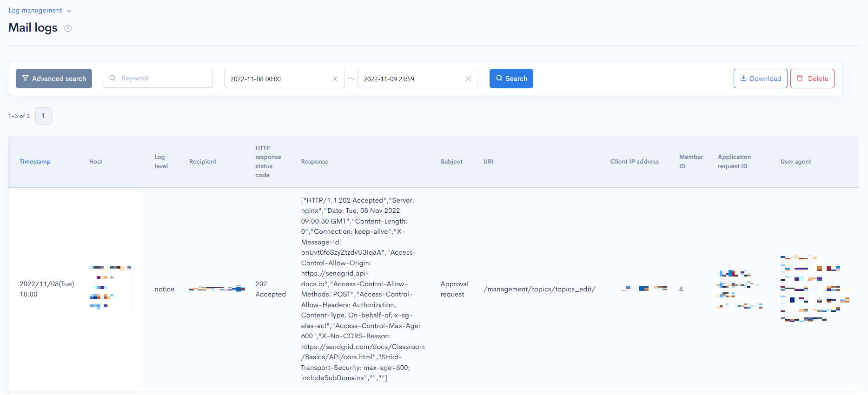
Task: Click the '1-3 of 3' result count
Action: (19, 116)
